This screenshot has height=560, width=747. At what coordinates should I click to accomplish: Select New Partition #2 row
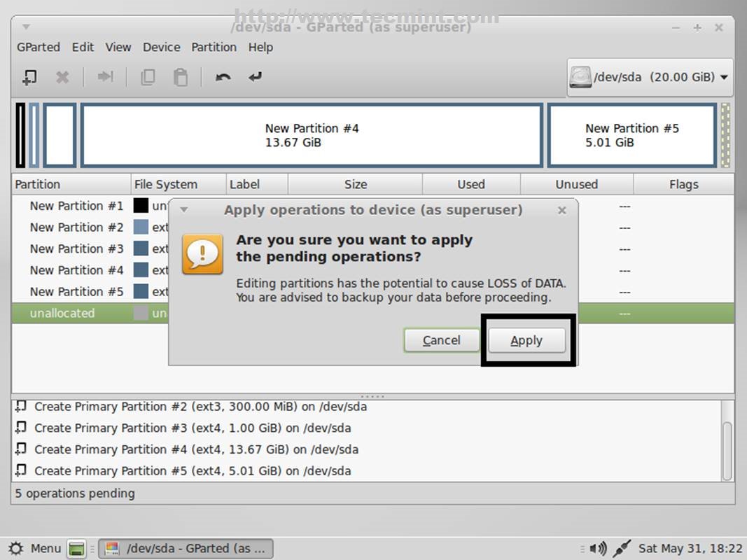click(372, 227)
